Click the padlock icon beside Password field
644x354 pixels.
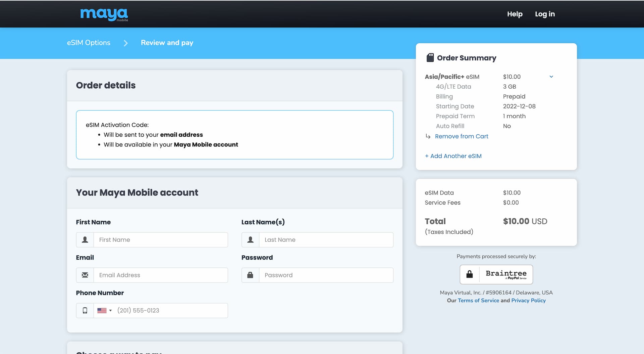click(x=250, y=275)
